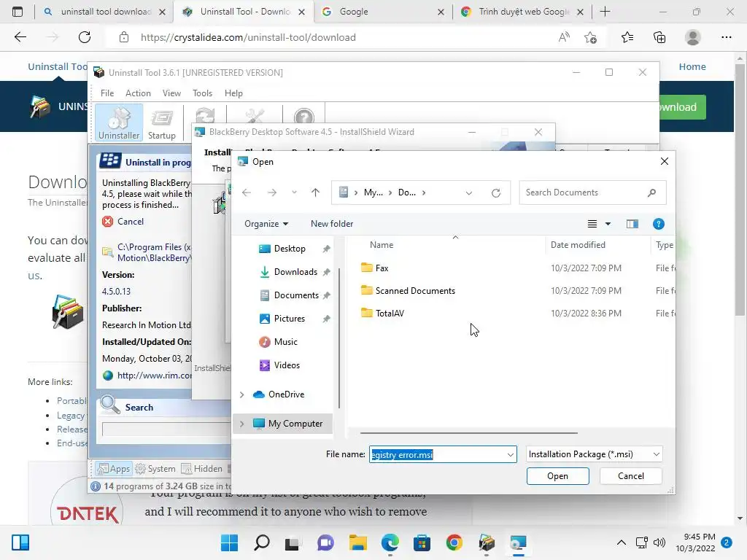Click horizontal scrollbar in file list
This screenshot has height=560, width=747.
coord(469,433)
